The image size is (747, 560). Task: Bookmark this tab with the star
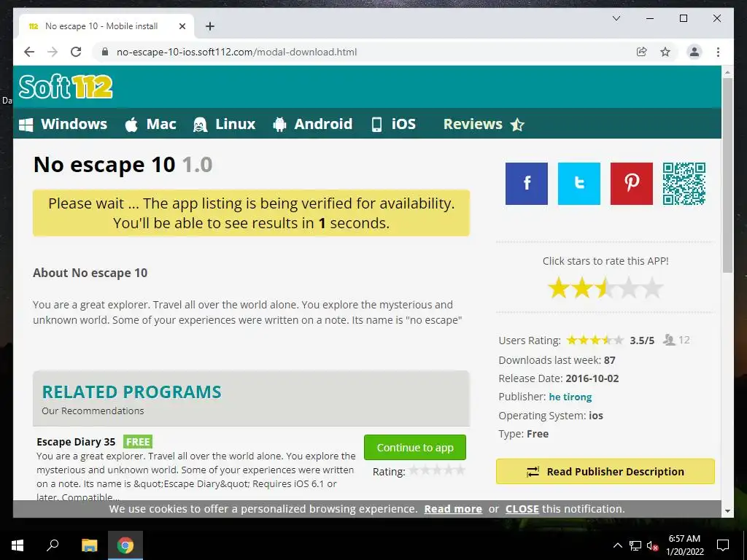coord(665,52)
